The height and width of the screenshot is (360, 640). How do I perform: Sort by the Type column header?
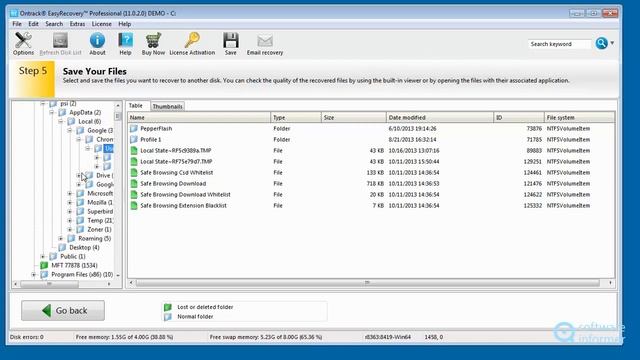pos(296,118)
